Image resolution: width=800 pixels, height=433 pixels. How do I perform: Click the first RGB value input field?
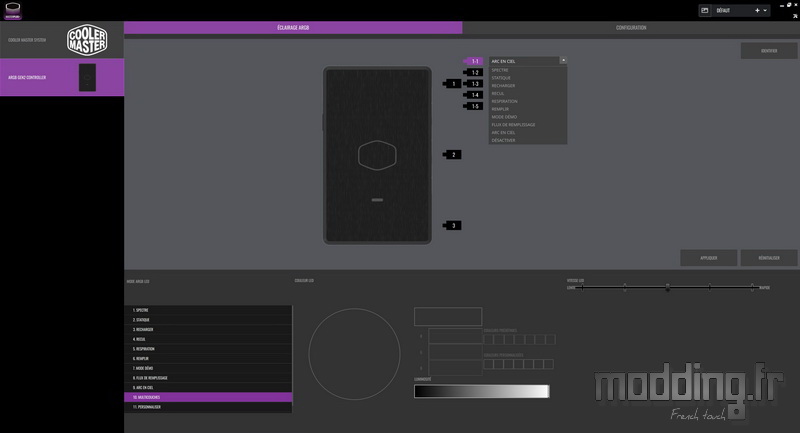(x=455, y=336)
